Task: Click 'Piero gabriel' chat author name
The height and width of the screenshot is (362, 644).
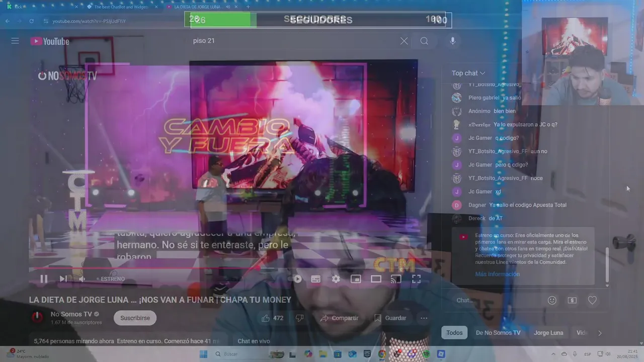Action: (x=484, y=98)
